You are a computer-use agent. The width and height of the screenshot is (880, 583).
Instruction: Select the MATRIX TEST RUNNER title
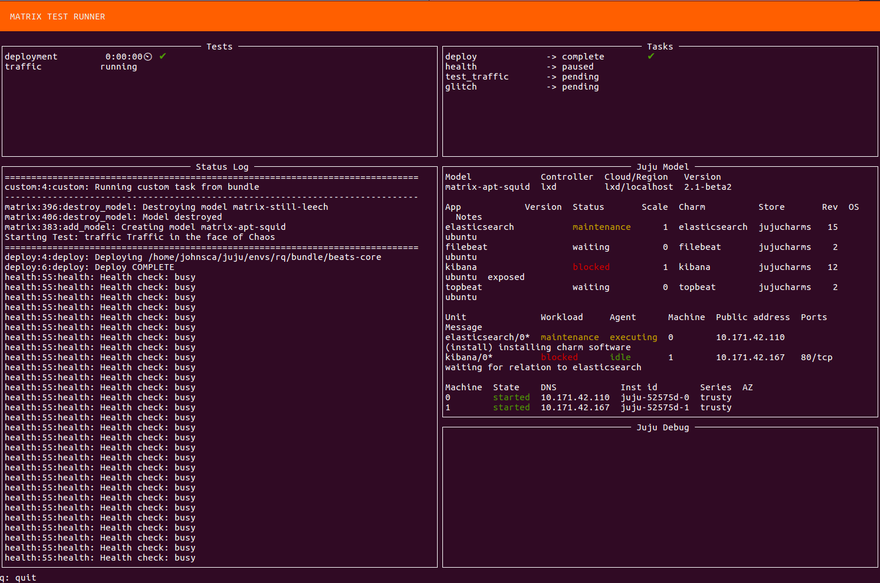(x=57, y=17)
